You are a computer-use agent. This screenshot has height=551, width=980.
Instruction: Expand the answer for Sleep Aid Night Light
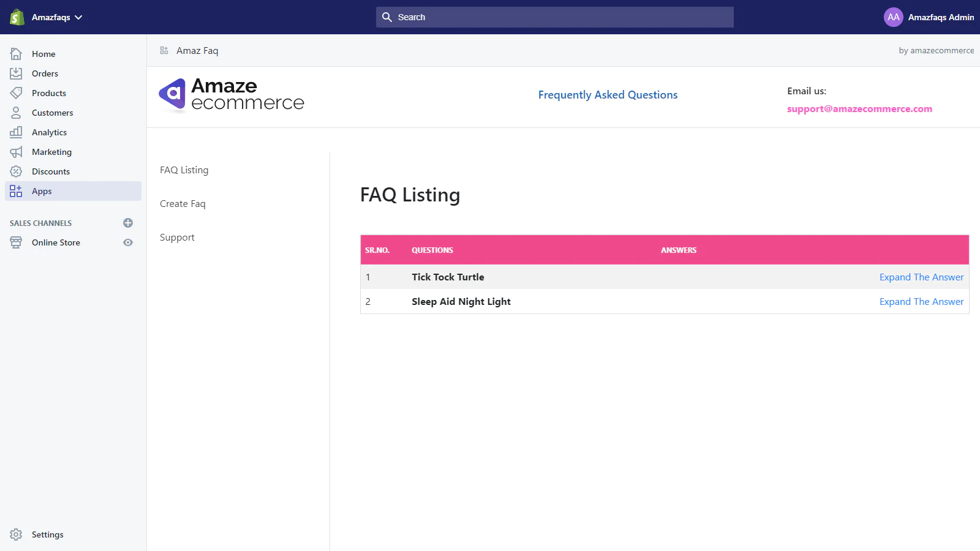(921, 302)
